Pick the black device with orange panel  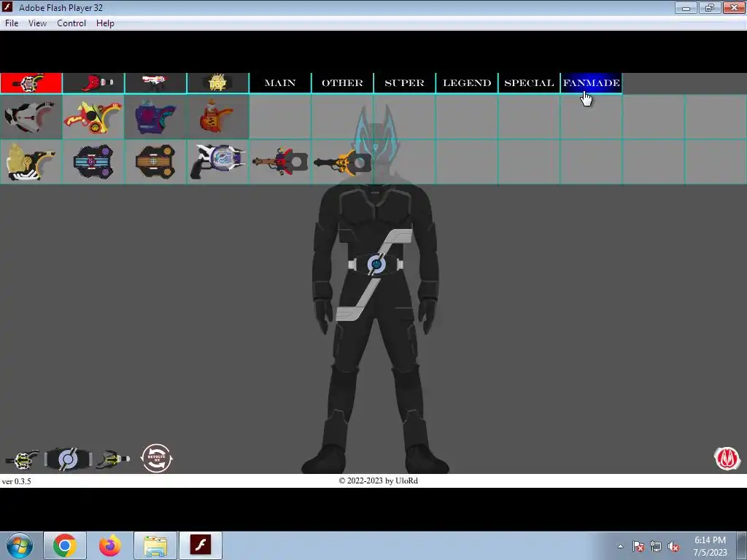pos(155,162)
